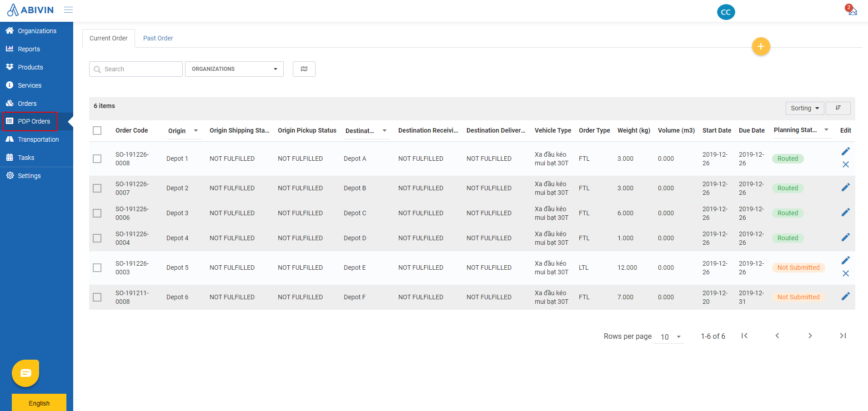Toggle the sort direction icon
The height and width of the screenshot is (411, 868).
[x=838, y=108]
